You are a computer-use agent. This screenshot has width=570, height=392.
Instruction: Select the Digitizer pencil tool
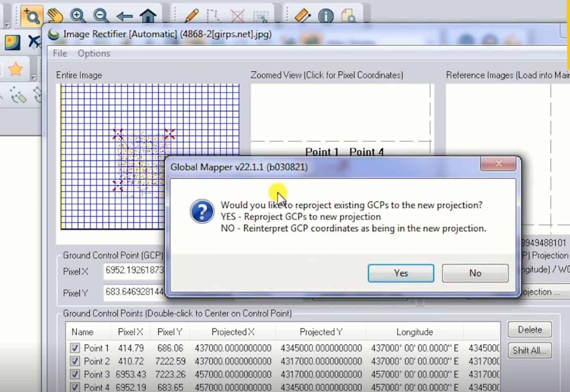(191, 16)
